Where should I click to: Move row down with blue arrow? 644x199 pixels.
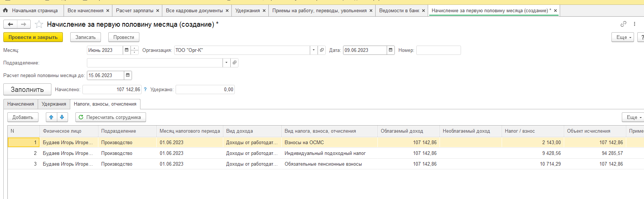tap(62, 117)
